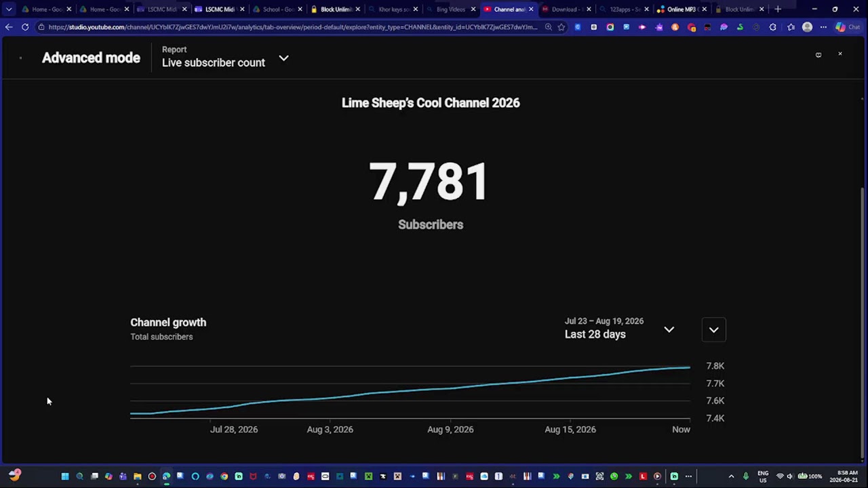Click the address bar URL field
The width and height of the screenshot is (868, 488).
(x=293, y=27)
